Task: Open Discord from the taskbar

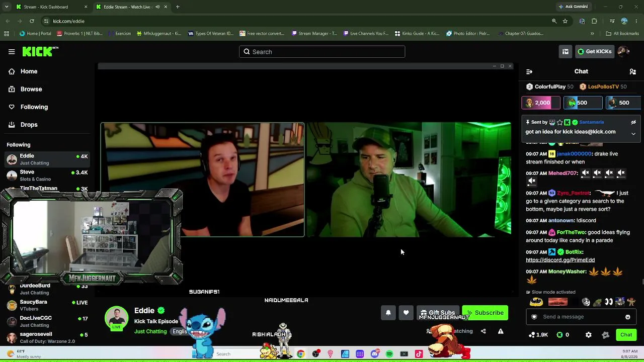Action: (375, 354)
